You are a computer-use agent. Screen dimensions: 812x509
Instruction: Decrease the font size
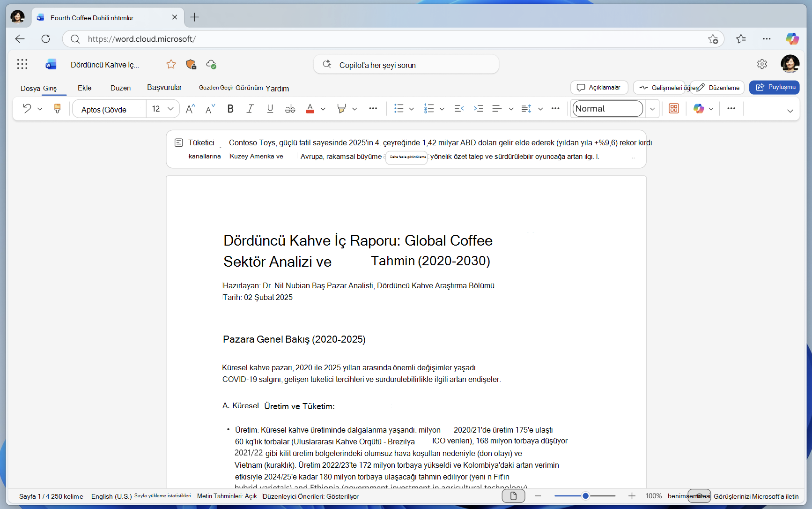pyautogui.click(x=210, y=109)
